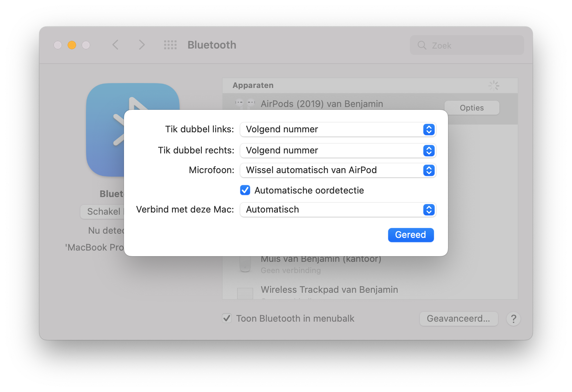
Task: Click the 'Verbind met deze Mac:' label
Action: (185, 210)
